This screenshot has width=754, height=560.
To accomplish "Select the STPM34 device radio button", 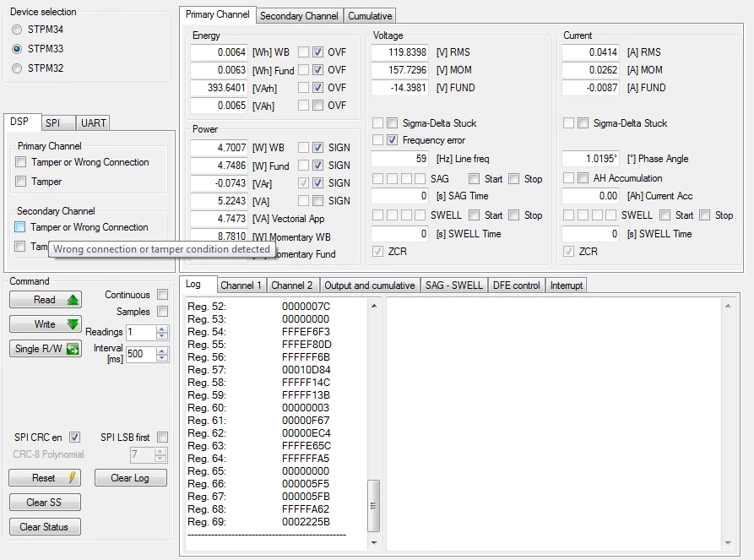I will point(17,30).
